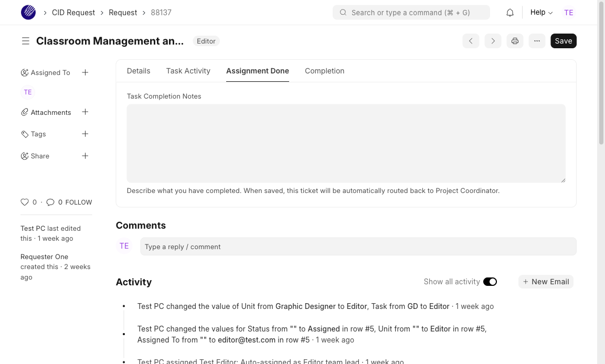Add an attachment with the plus icon
The height and width of the screenshot is (364, 605).
[85, 112]
